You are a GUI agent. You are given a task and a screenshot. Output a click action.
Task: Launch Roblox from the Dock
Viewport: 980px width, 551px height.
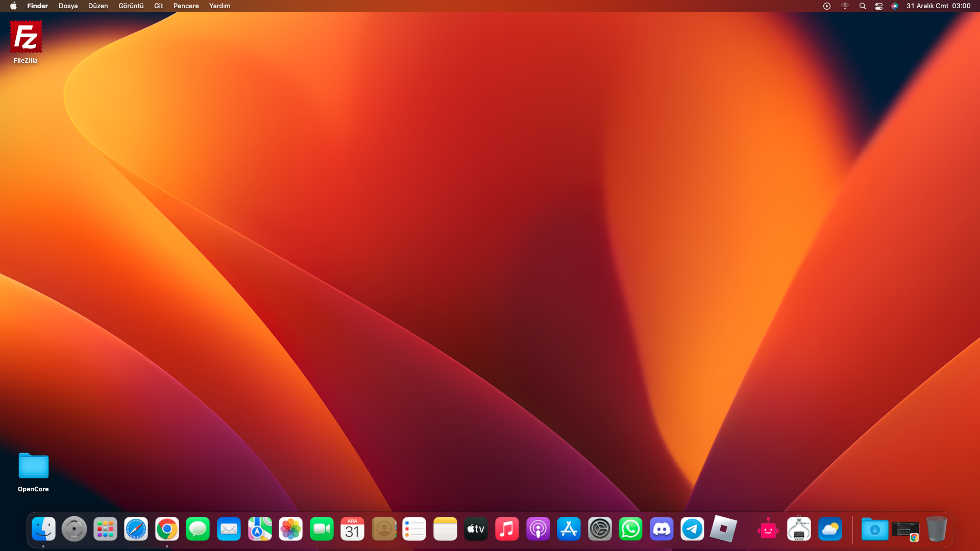pyautogui.click(x=723, y=529)
